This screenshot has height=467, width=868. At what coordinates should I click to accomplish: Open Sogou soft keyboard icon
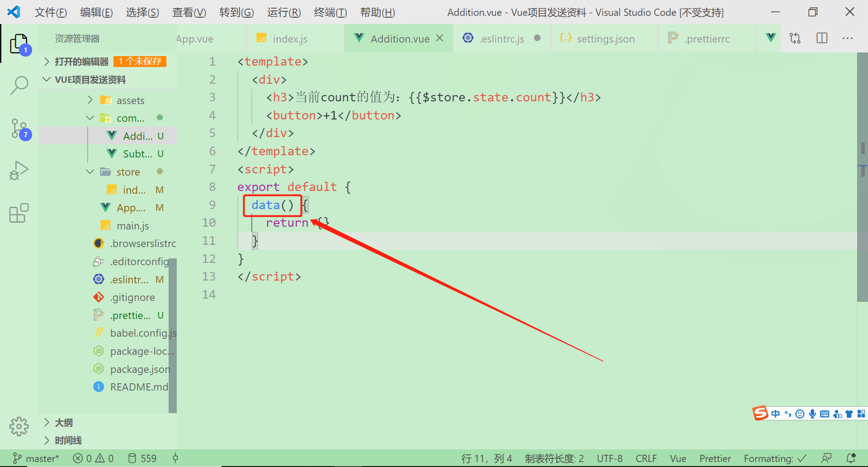[825, 414]
